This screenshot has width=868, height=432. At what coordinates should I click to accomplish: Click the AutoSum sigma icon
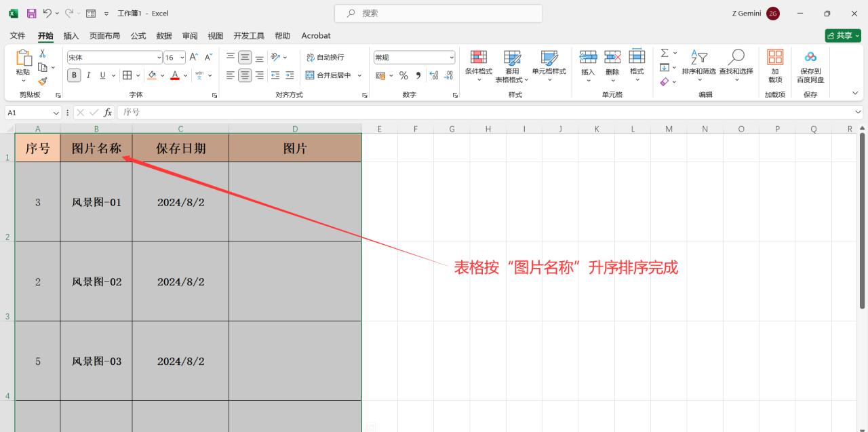click(x=665, y=53)
